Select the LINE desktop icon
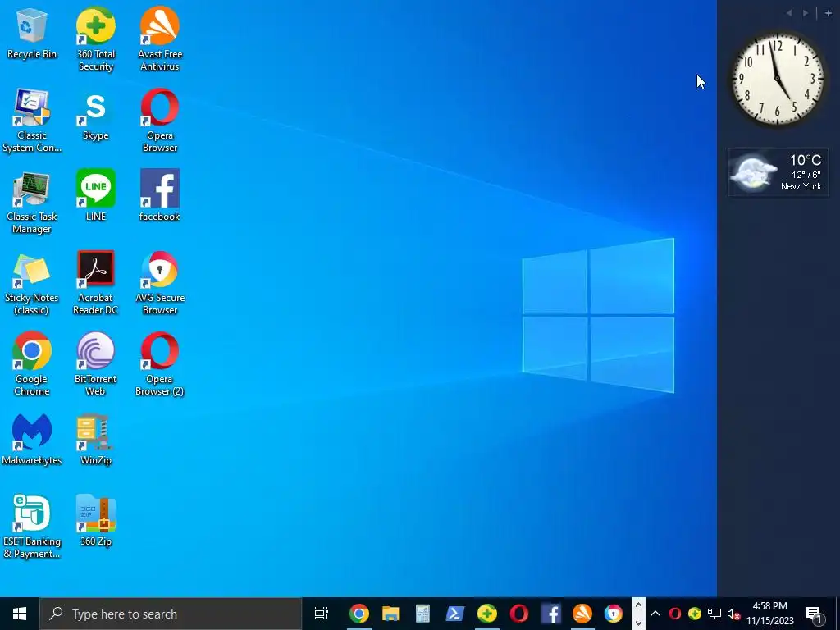The height and width of the screenshot is (630, 840). 95,195
